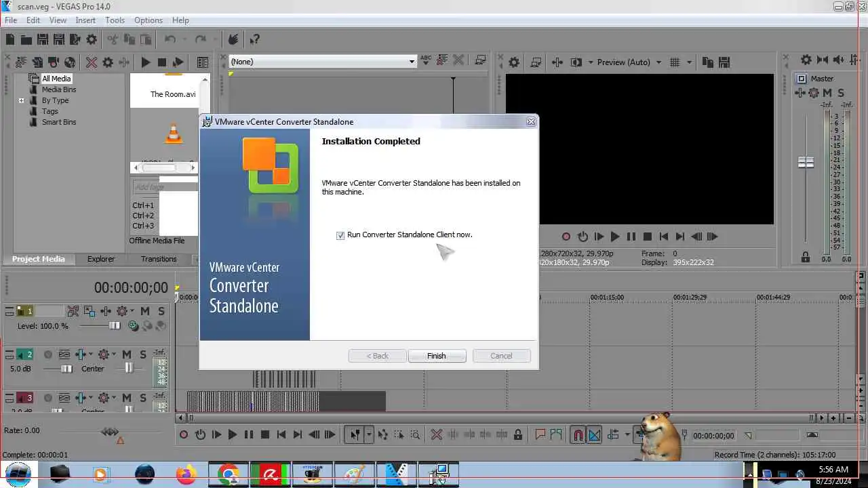The image size is (868, 488).
Task: Expand the By Type media bin
Action: tap(21, 100)
